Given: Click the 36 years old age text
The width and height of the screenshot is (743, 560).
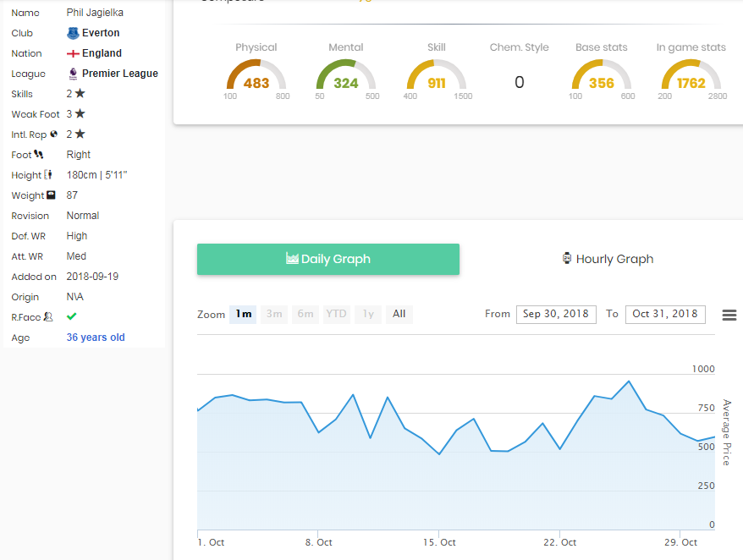Looking at the screenshot, I should coord(96,338).
